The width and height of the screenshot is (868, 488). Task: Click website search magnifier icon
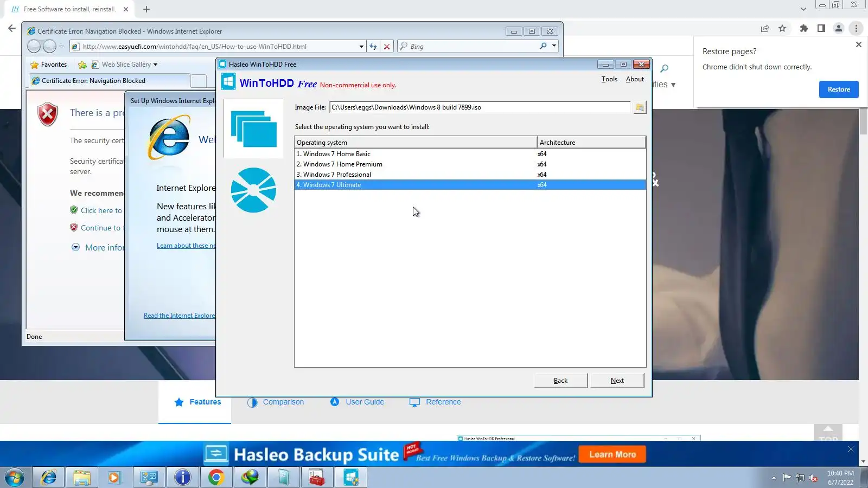[x=665, y=68]
